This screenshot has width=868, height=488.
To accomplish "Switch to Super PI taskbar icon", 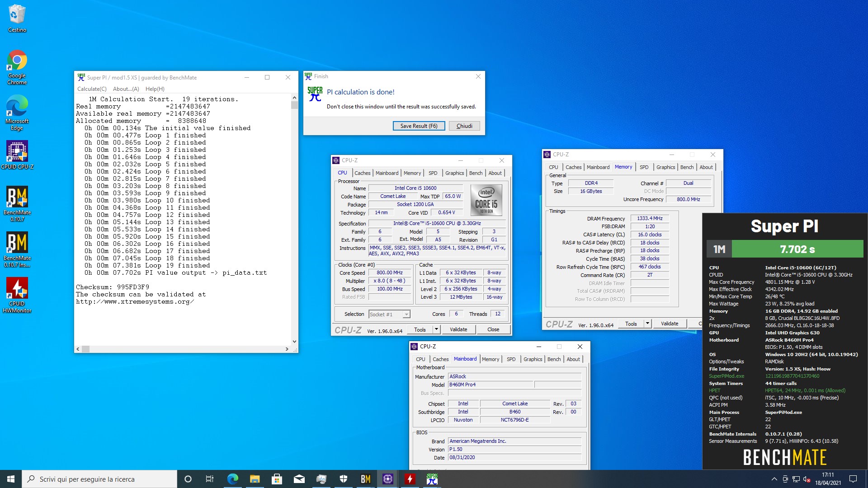I will point(432,479).
